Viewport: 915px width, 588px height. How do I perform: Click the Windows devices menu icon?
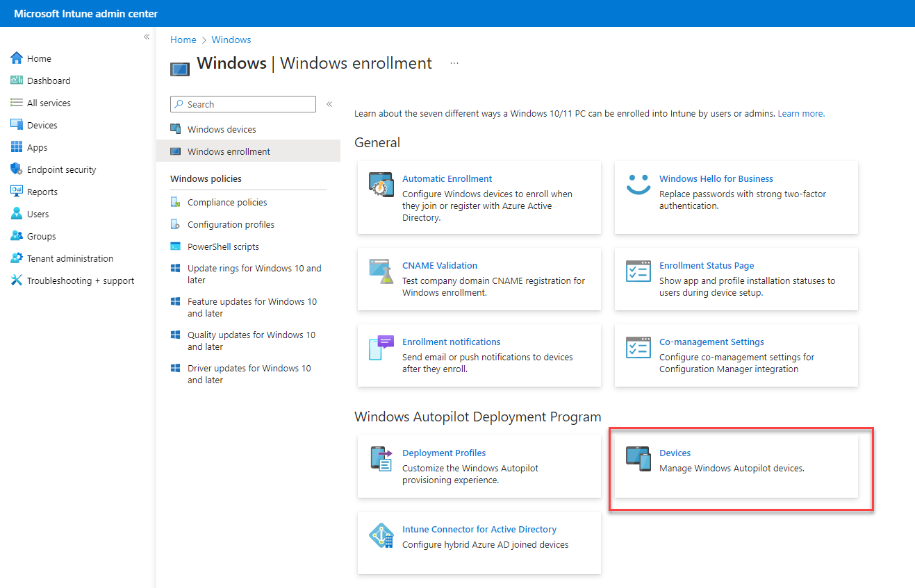tap(176, 129)
